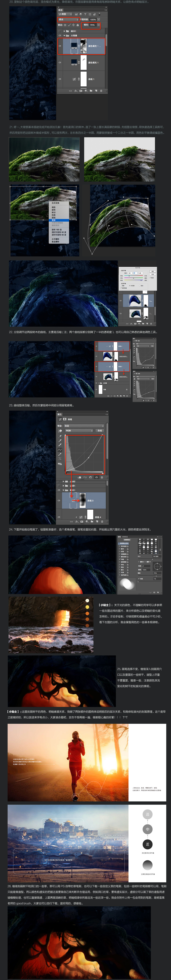Click the 自动 button in the curves panel
The width and height of the screenshot is (171, 980).
point(100,431)
